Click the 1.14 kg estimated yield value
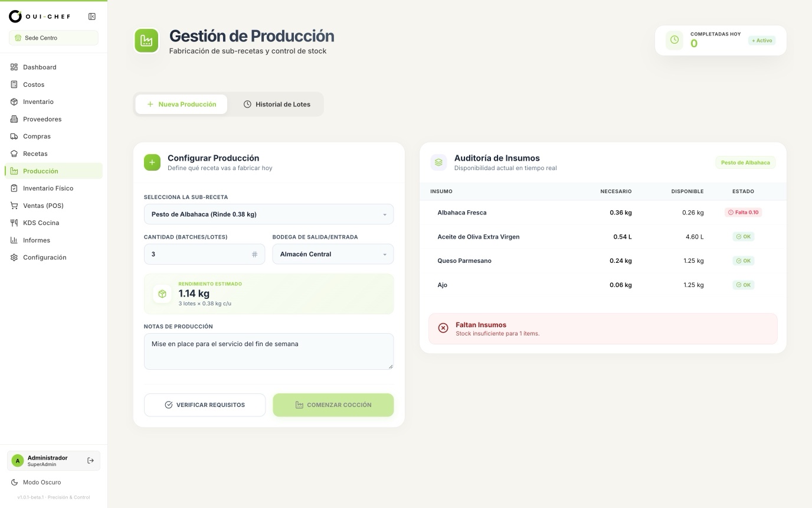The height and width of the screenshot is (508, 812). coord(194,294)
